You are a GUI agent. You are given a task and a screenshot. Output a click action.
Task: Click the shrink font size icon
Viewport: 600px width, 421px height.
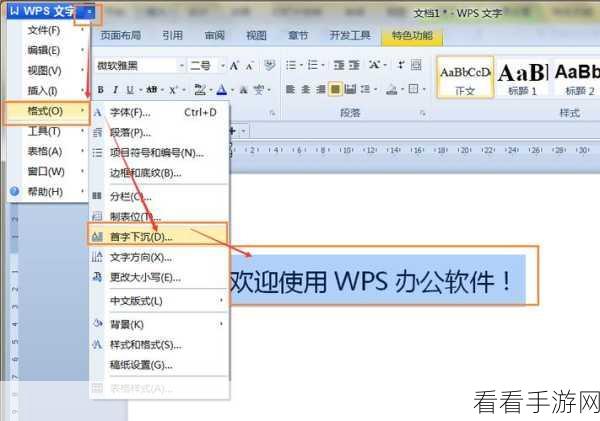click(x=250, y=66)
